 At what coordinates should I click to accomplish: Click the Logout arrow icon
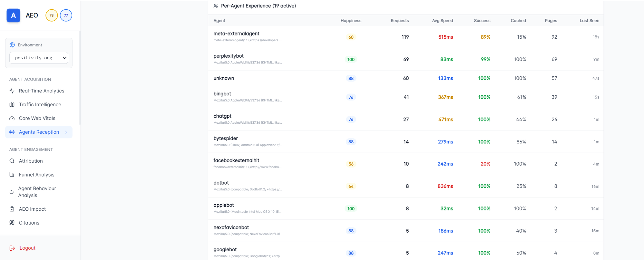12,248
